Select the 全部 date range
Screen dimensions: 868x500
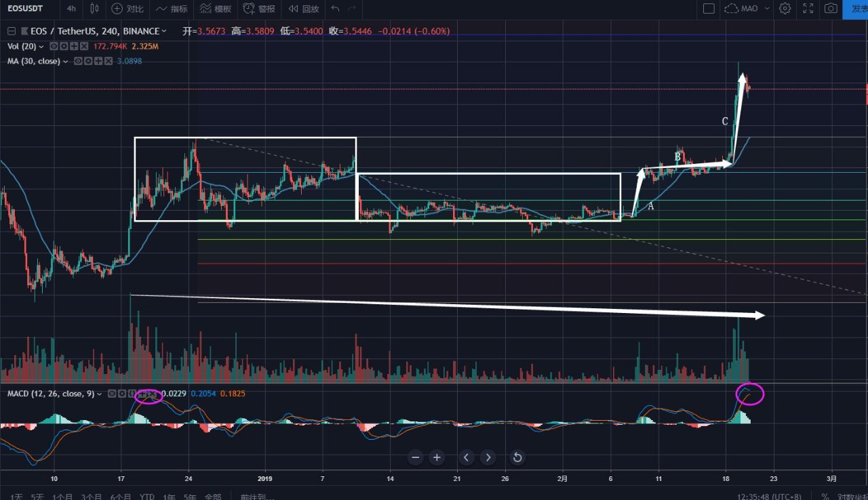point(213,497)
